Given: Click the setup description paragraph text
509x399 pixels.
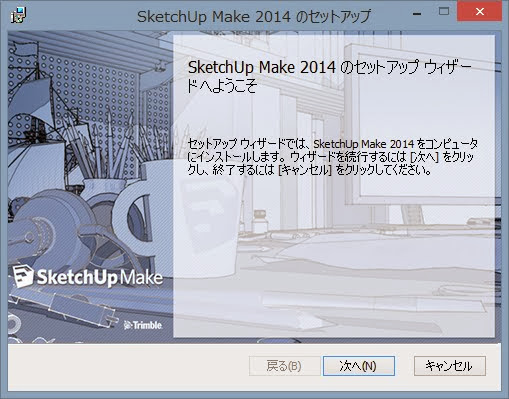Looking at the screenshot, I should coord(332,157).
